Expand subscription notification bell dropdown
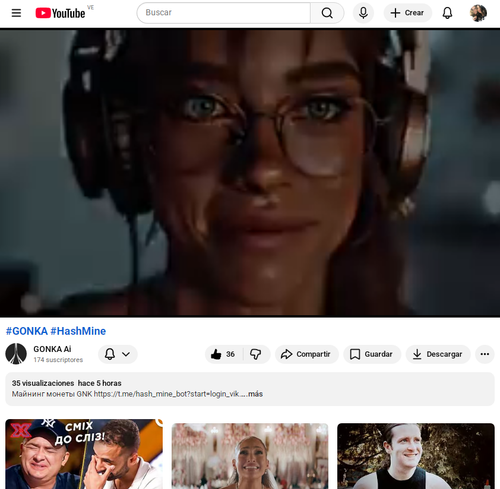 (117, 354)
